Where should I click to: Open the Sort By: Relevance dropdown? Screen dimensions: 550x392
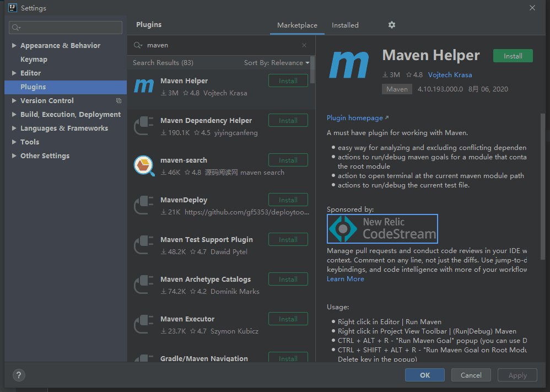click(x=277, y=63)
